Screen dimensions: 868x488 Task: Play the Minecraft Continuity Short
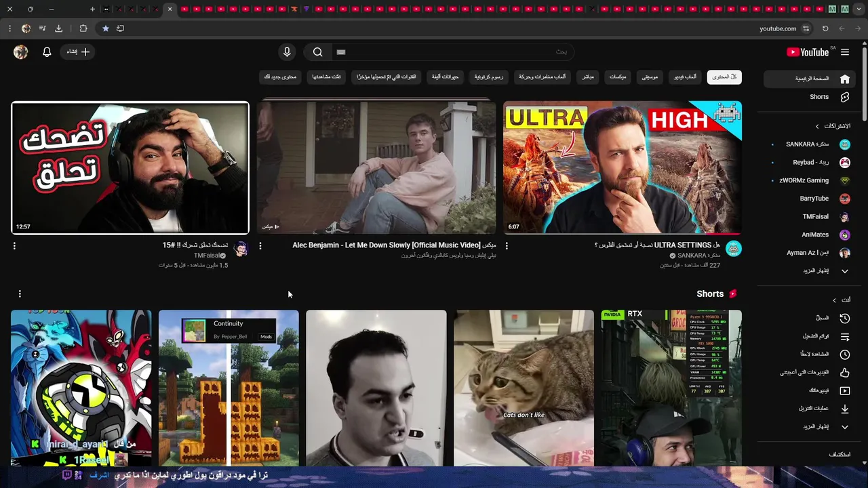point(229,388)
